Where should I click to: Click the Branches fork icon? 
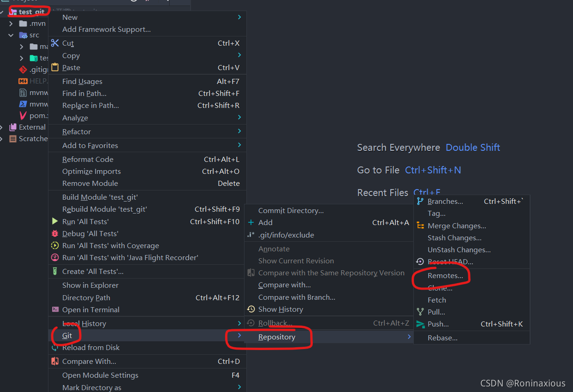[420, 201]
